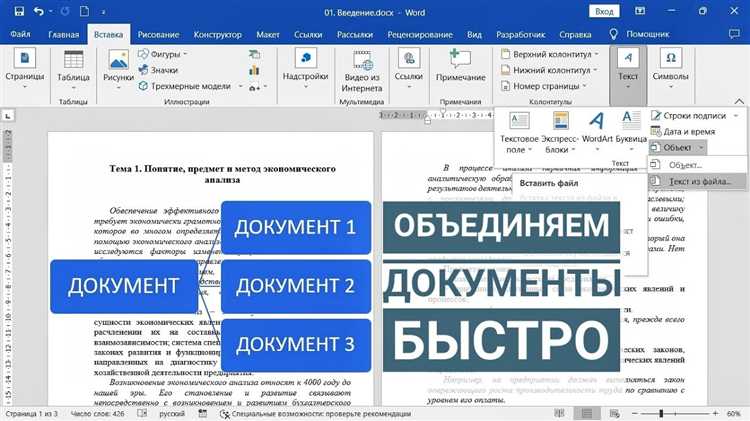Insert a Таблица table
750x421 pixels.
73,70
